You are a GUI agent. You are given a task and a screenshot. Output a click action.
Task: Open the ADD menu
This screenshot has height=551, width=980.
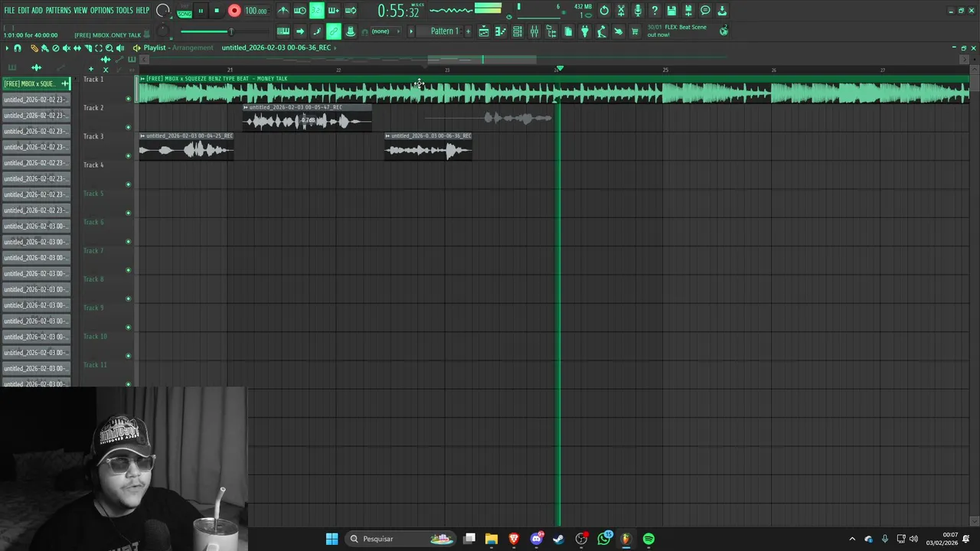[x=37, y=11]
